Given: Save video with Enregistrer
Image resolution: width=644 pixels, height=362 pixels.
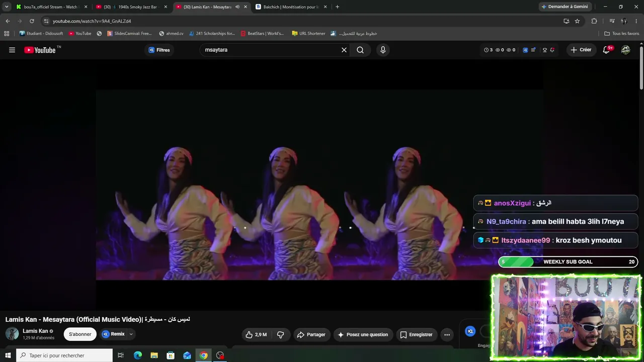Looking at the screenshot, I should (x=416, y=334).
